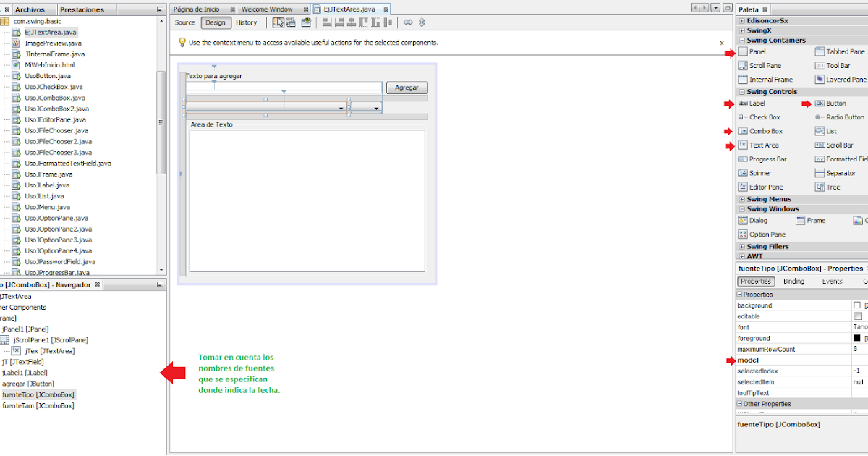Open the fuenteTam combo box dropdown in the form
Image resolution: width=868 pixels, height=456 pixels.
[x=376, y=109]
